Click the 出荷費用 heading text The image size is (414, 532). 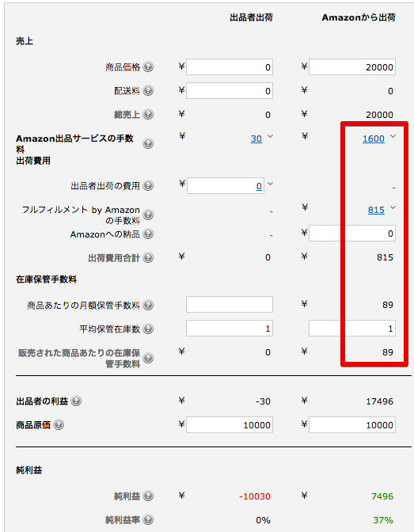33,161
